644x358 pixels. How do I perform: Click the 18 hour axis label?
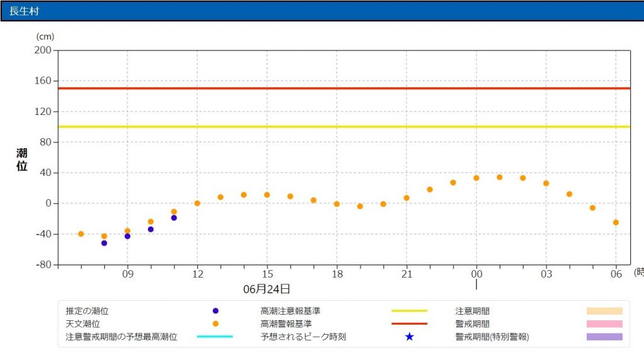pyautogui.click(x=337, y=274)
